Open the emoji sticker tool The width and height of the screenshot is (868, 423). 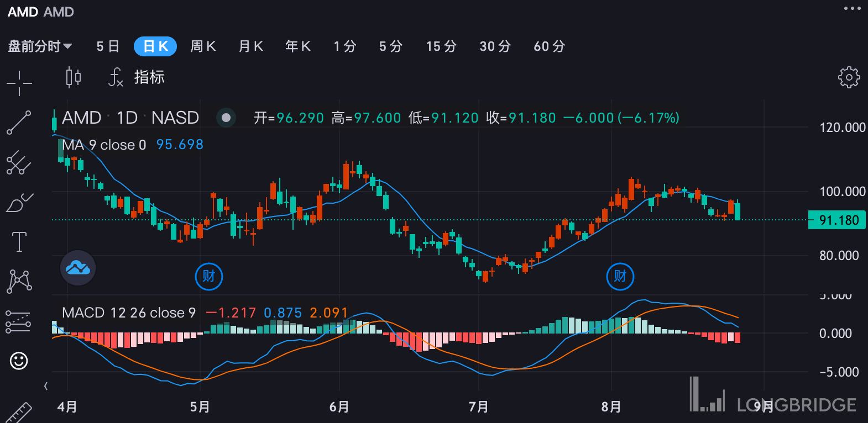point(19,361)
